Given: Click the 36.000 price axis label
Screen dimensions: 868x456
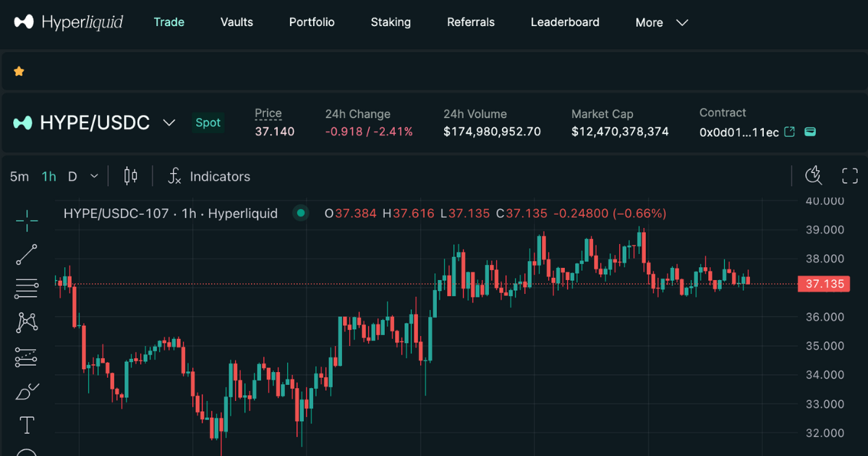Looking at the screenshot, I should click(x=825, y=316).
